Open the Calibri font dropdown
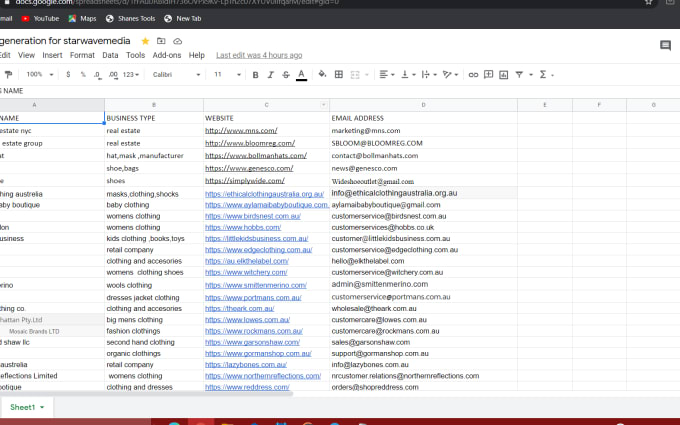 coord(176,75)
